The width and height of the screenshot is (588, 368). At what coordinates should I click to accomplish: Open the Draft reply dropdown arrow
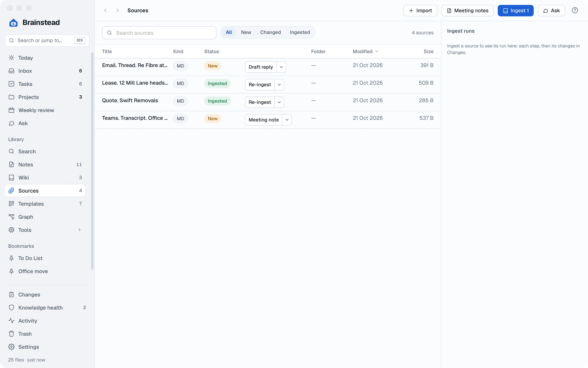coord(281,67)
